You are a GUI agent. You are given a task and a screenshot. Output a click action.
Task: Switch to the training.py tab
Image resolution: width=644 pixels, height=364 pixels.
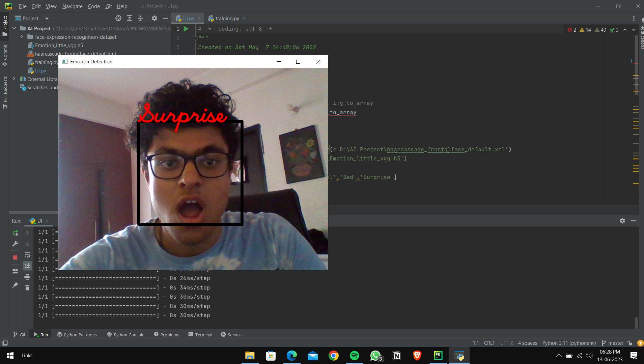(227, 18)
